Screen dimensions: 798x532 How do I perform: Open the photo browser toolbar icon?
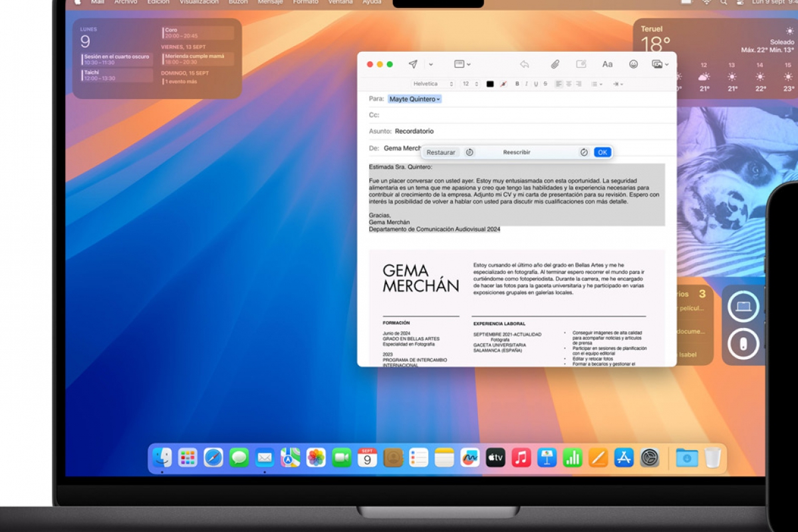click(658, 64)
